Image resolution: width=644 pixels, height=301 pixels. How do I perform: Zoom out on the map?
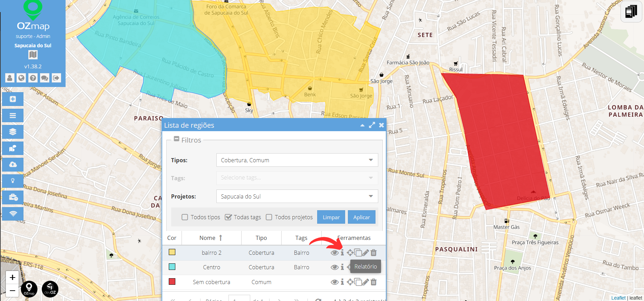[x=12, y=291]
